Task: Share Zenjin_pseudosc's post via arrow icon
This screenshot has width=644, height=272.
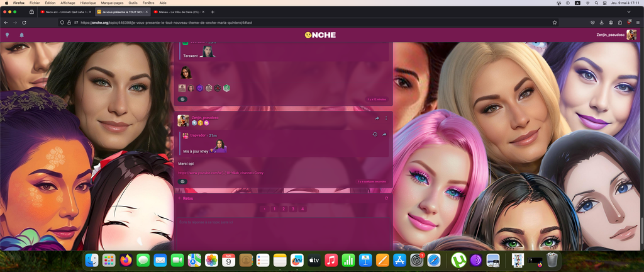Action: [x=377, y=118]
